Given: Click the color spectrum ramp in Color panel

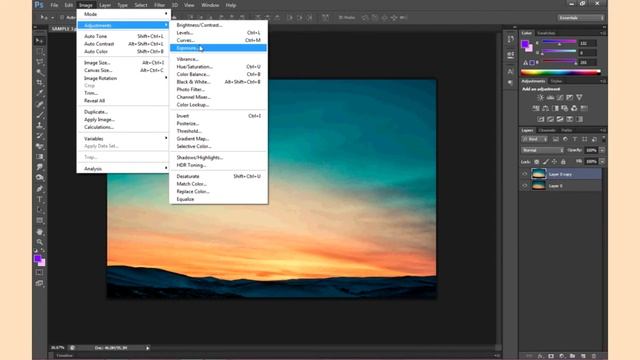Looking at the screenshot, I should [560, 73].
